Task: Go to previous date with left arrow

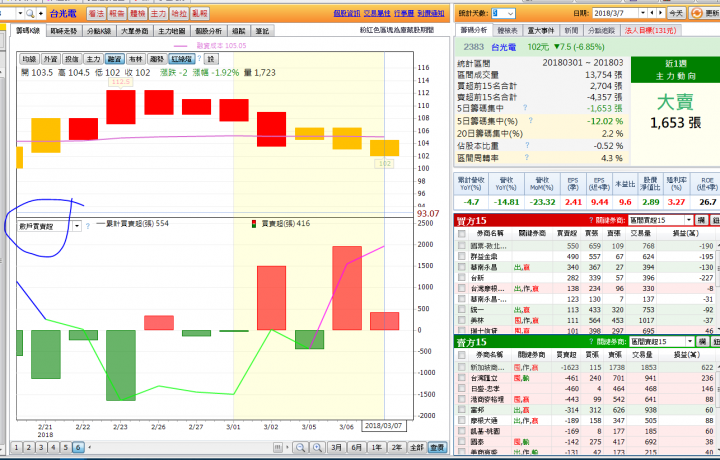Action: click(x=652, y=13)
